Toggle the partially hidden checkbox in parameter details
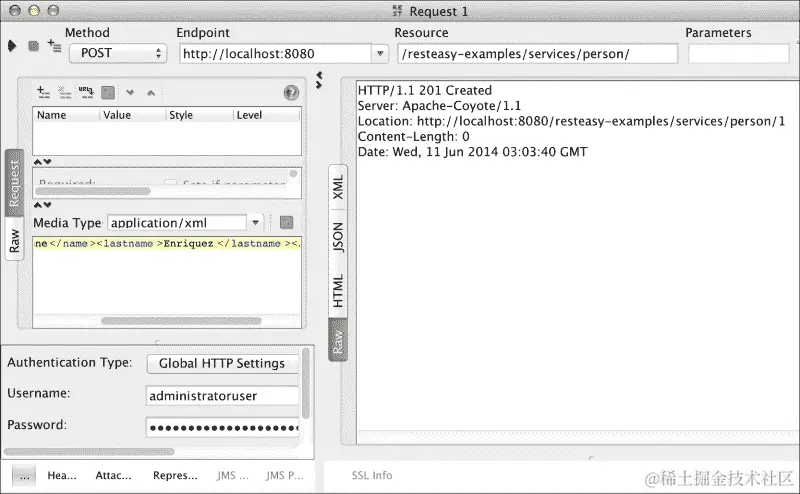800x494 pixels. (x=170, y=183)
